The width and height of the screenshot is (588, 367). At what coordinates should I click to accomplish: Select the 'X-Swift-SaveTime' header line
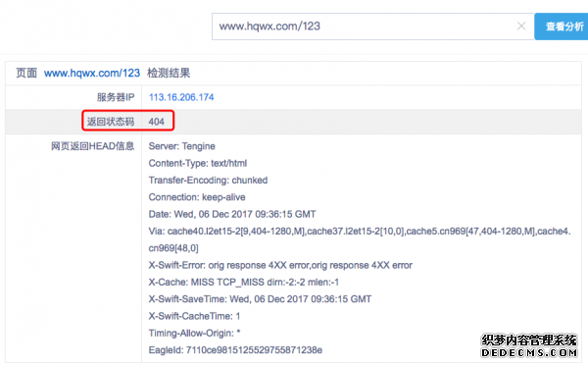pyautogui.click(x=260, y=299)
